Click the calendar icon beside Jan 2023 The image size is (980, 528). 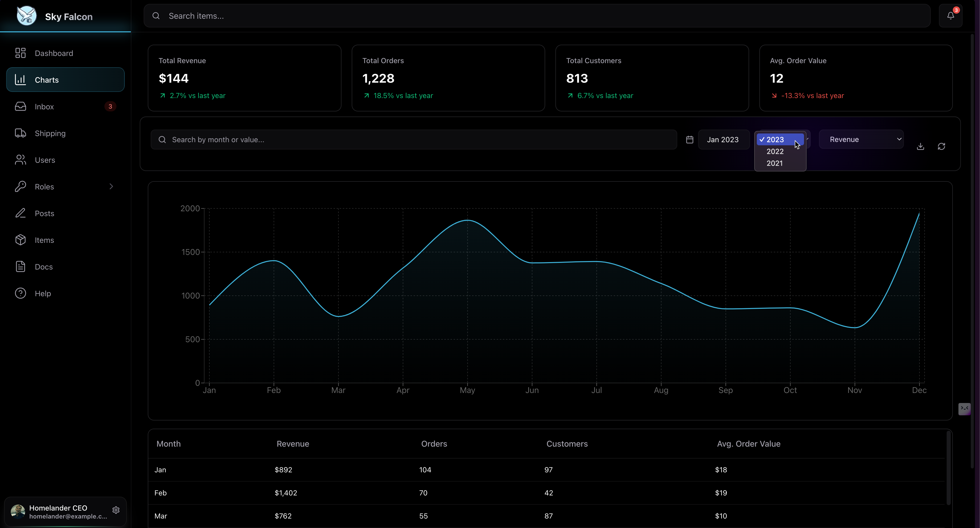click(689, 140)
